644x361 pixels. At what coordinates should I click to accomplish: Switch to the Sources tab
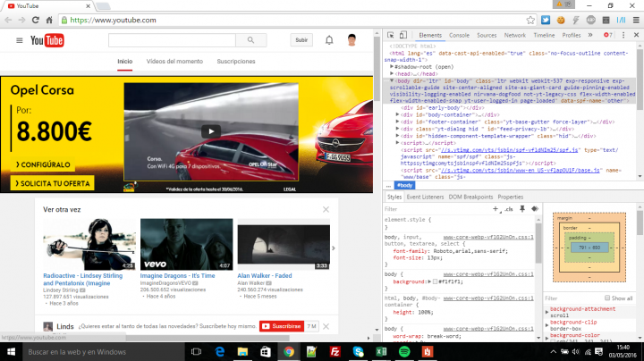click(x=487, y=35)
